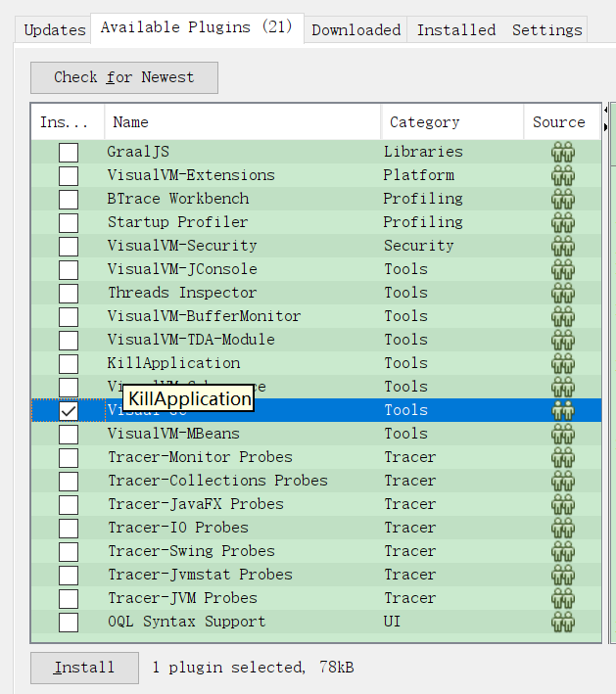
Task: Tick the Tracer-JVM Probes checkbox
Action: coord(69,598)
